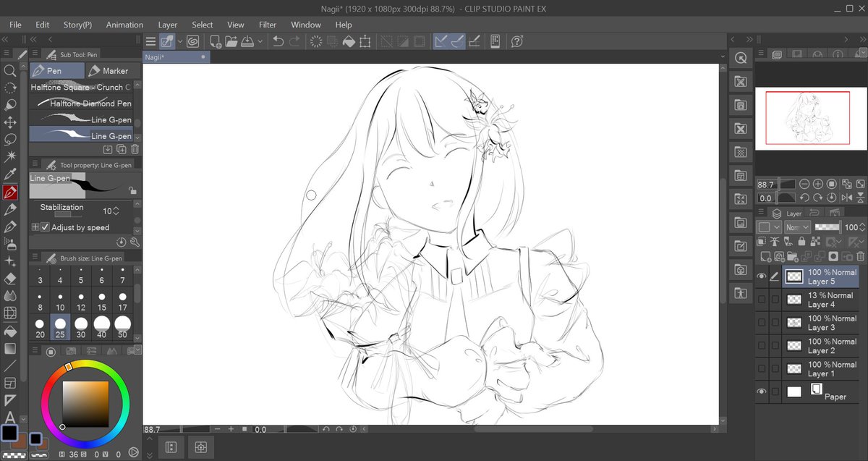The height and width of the screenshot is (461, 868).
Task: Select Layer 1 in the layer list
Action: pyautogui.click(x=820, y=369)
